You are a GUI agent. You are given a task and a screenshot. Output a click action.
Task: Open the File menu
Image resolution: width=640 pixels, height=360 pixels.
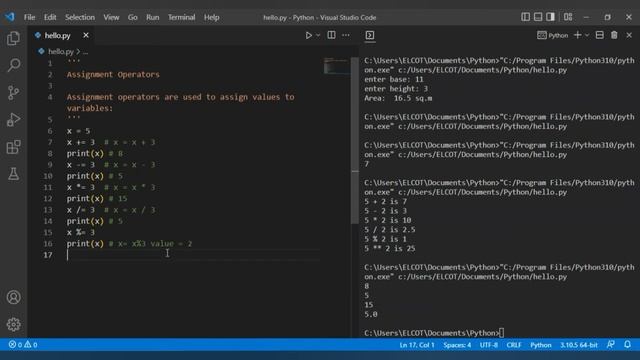pos(29,17)
